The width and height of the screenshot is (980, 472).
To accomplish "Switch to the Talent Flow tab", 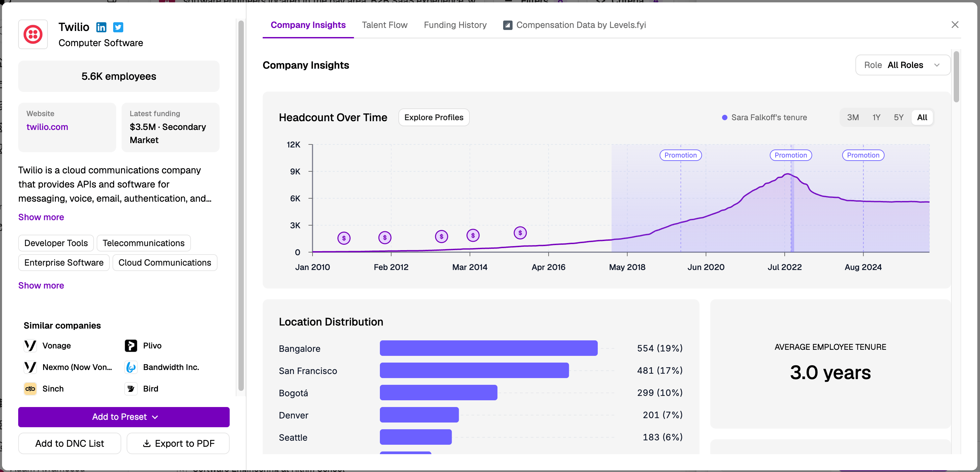I will tap(385, 25).
